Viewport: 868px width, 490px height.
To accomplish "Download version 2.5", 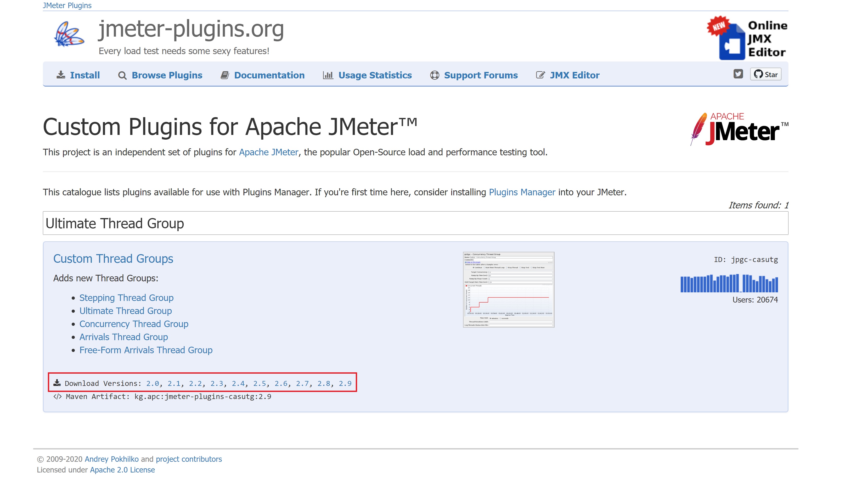I will coord(260,384).
